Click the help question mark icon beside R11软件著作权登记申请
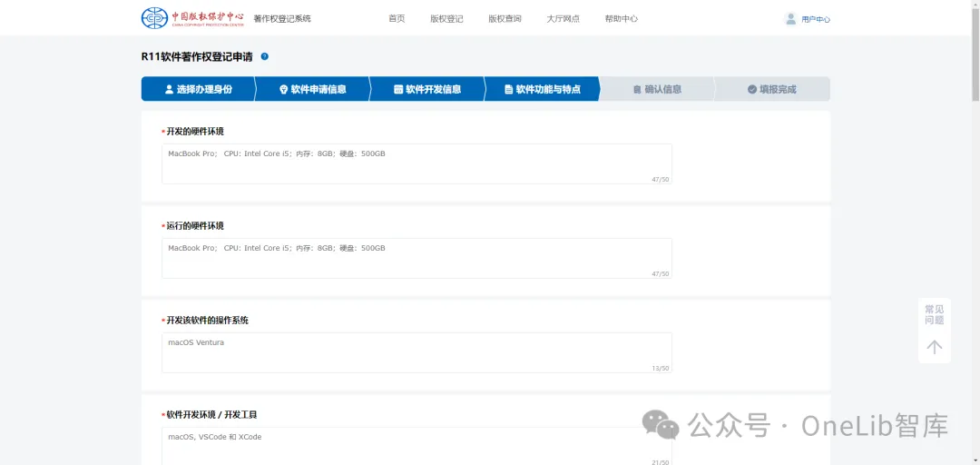Viewport: 980px width, 465px height. point(264,56)
